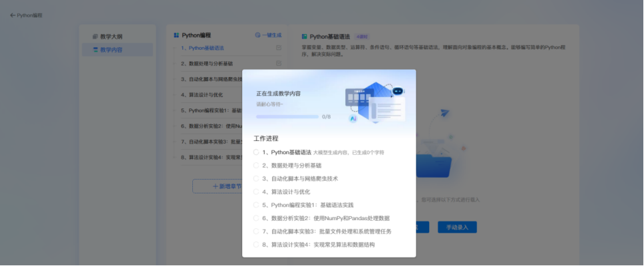The image size is (644, 266).
Task: Click 大模型生成内容，已生成0个字符 status text
Action: coord(349,153)
